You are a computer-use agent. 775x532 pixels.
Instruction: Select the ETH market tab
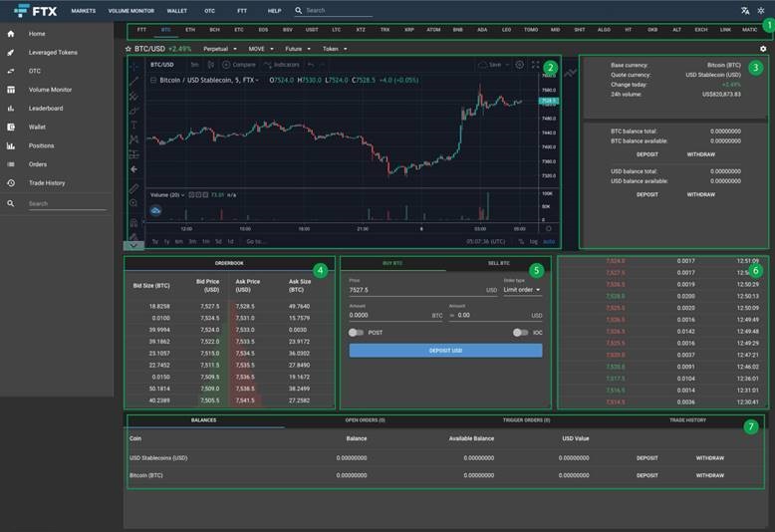[x=190, y=30]
